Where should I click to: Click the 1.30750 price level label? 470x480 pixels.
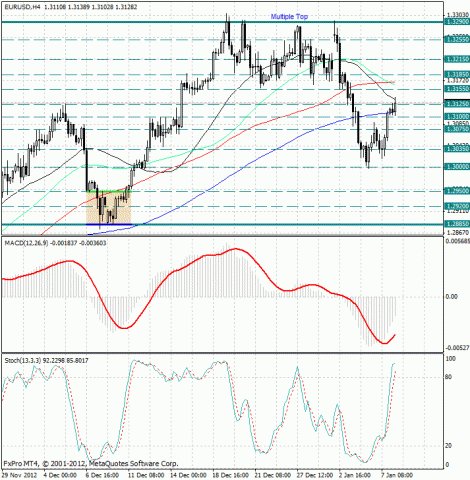click(457, 129)
